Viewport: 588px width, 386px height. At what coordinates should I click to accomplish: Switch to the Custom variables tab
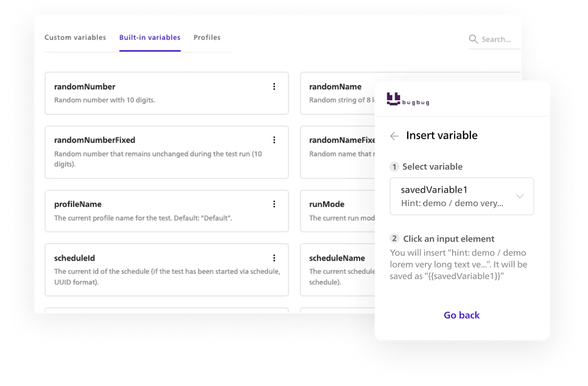pos(75,37)
